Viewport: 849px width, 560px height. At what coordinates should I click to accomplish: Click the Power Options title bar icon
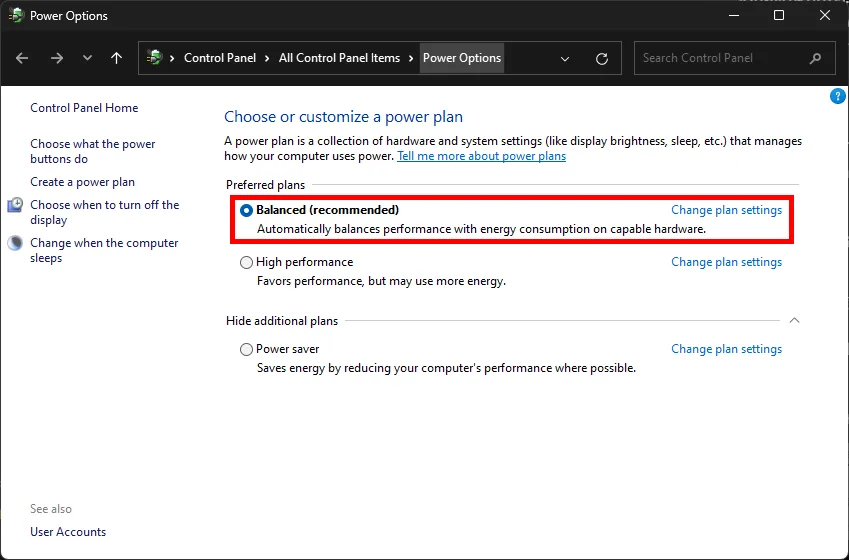[x=16, y=15]
